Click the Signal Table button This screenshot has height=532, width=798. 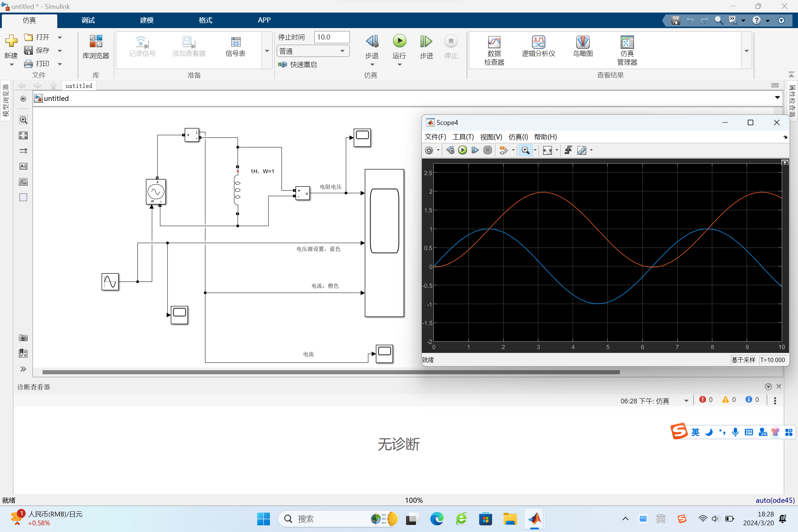(x=235, y=47)
